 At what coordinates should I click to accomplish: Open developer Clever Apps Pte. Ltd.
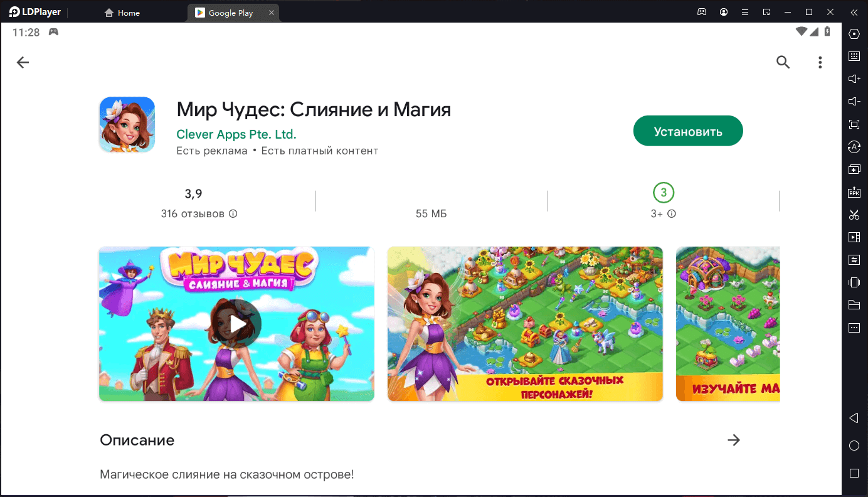click(x=236, y=134)
